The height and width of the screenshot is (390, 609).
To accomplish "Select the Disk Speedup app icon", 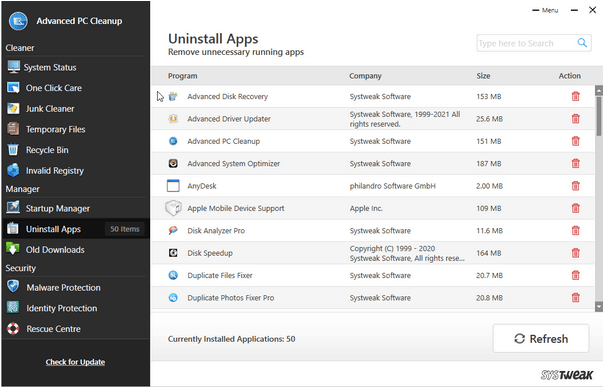I will pos(173,253).
